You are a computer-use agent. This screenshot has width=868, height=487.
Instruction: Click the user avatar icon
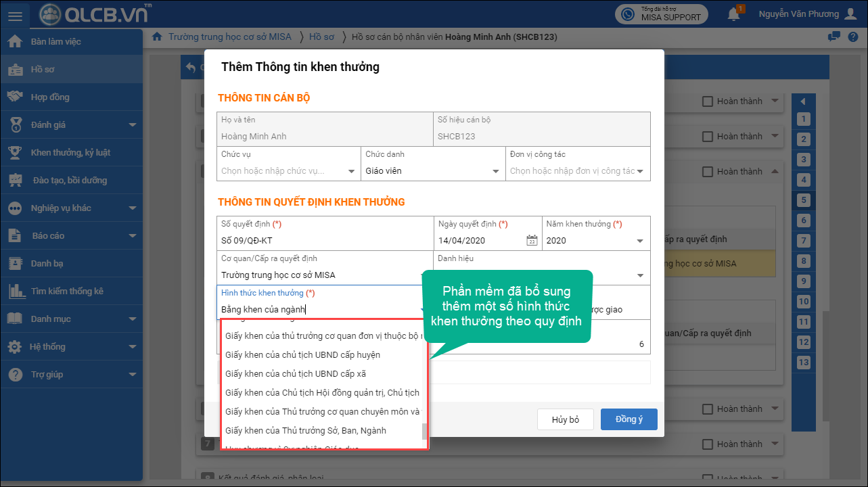pos(851,14)
